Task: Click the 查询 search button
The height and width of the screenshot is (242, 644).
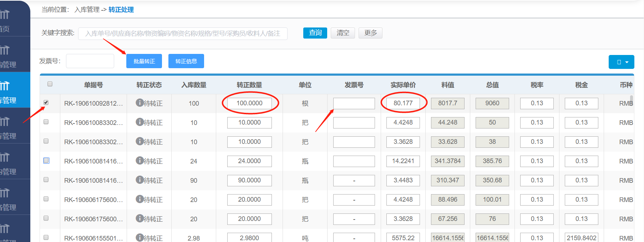Action: [315, 33]
